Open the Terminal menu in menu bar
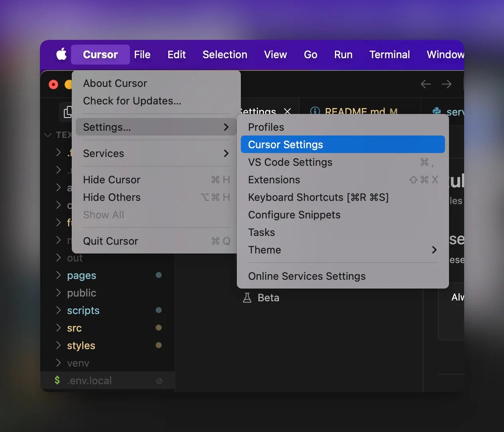Viewport: 504px width, 432px height. (390, 55)
